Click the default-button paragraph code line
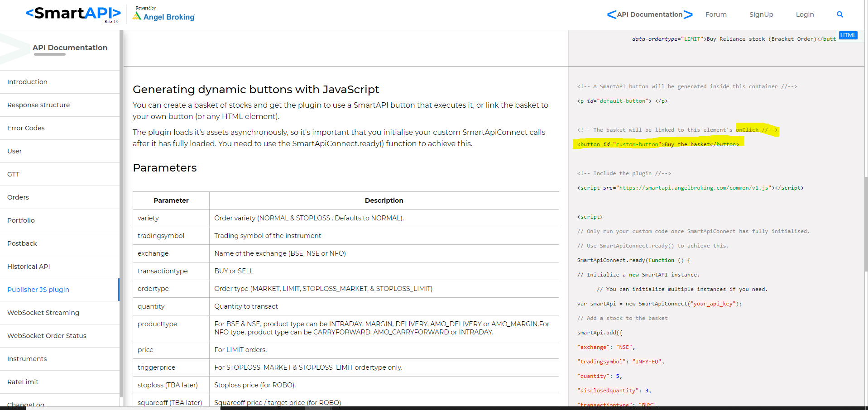The height and width of the screenshot is (410, 868). coord(622,101)
